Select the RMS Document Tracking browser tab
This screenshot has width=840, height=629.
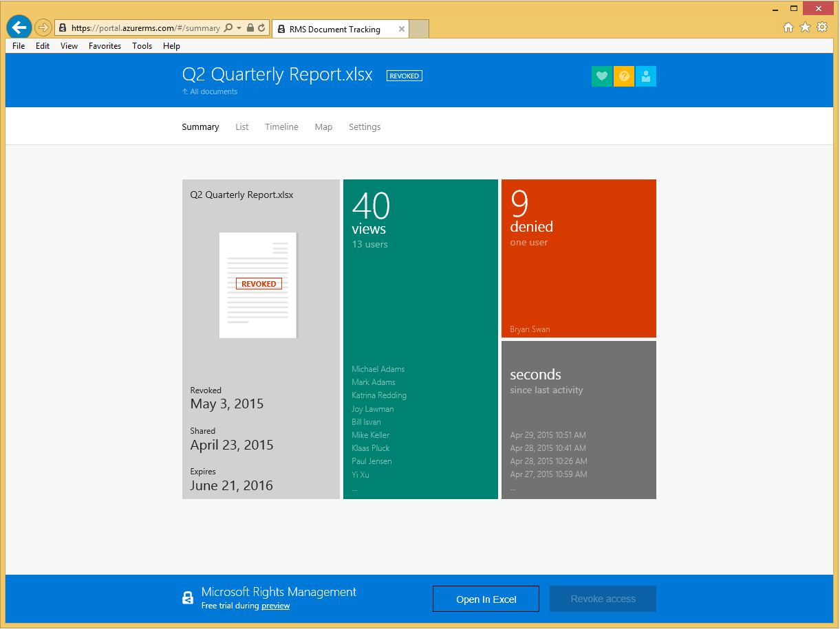[340, 29]
